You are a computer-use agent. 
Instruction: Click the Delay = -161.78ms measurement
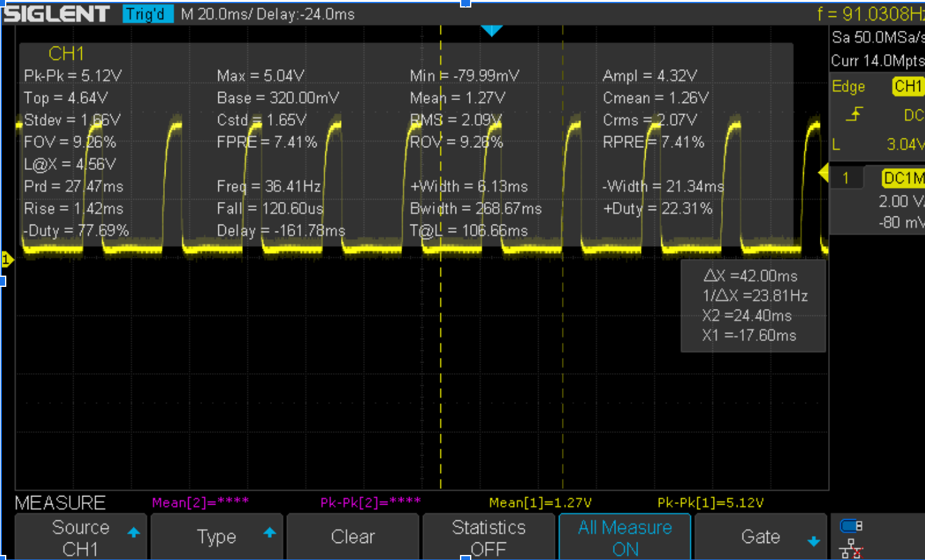coord(281,230)
